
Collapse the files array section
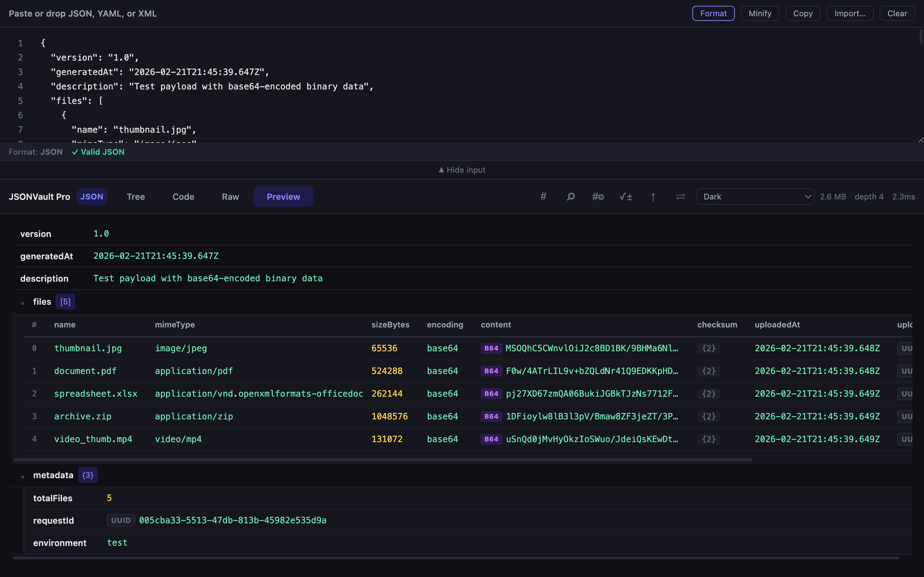[22, 302]
